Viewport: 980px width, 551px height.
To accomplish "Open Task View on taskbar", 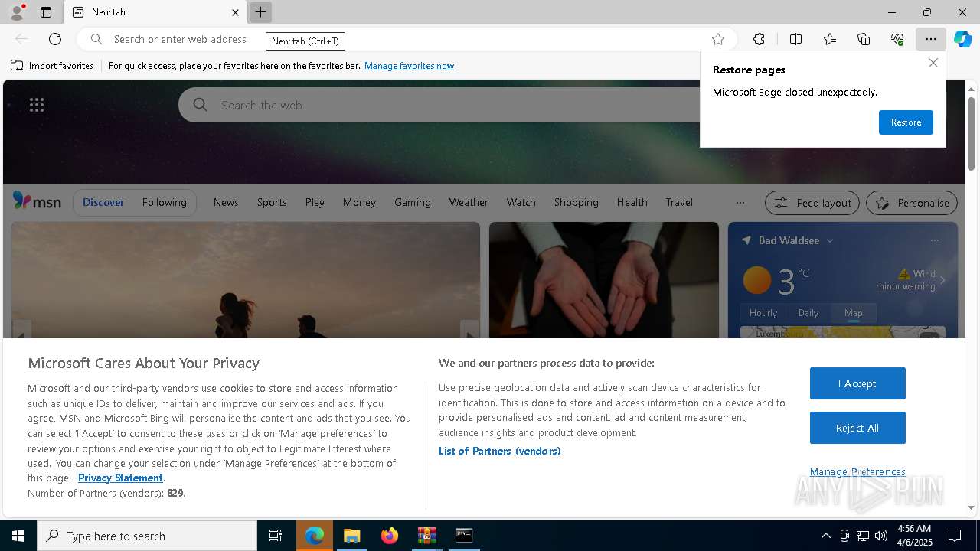I will [276, 536].
